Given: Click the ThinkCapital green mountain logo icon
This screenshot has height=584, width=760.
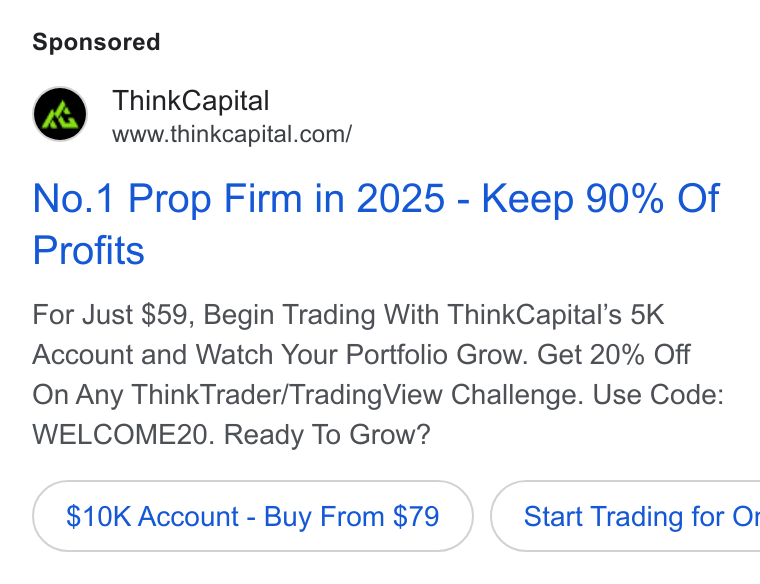Looking at the screenshot, I should point(60,114).
